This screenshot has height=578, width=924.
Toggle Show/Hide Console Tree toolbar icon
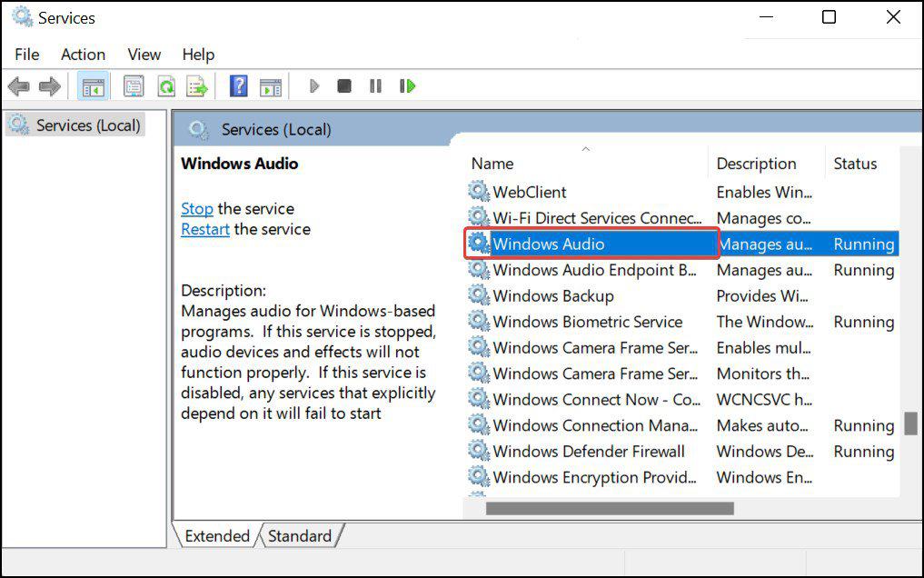[93, 86]
